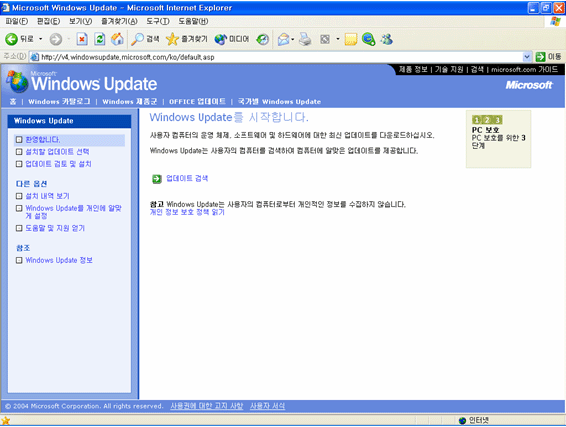
Task: Click the PC 보호 1 2 3 steps box
Action: (x=498, y=139)
